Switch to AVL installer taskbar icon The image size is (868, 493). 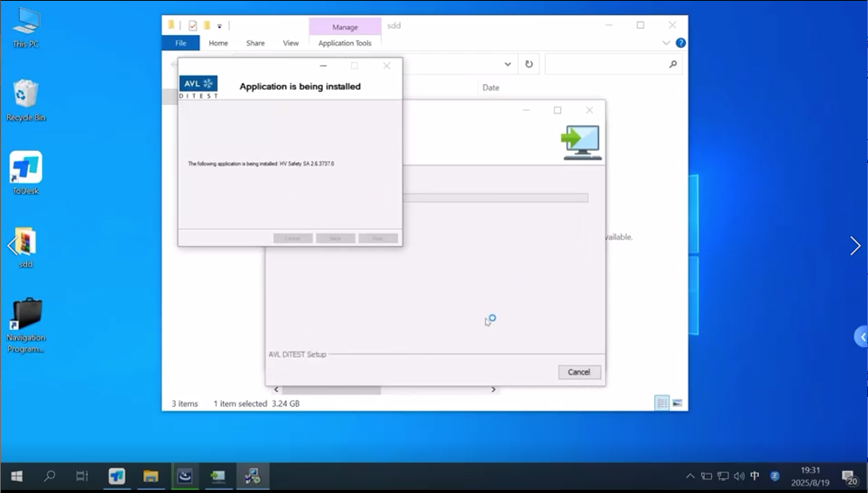pyautogui.click(x=185, y=476)
